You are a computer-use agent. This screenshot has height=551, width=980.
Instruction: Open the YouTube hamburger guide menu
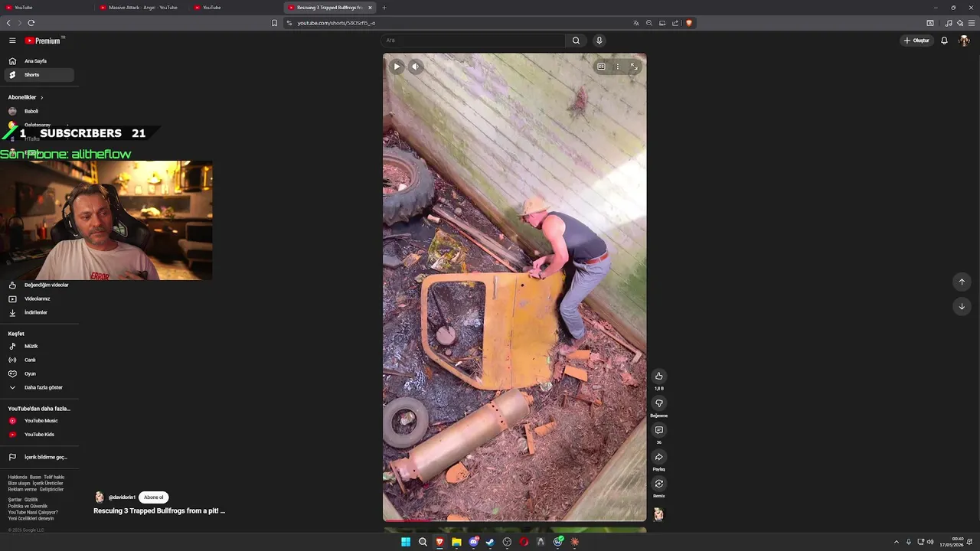pos(12,41)
